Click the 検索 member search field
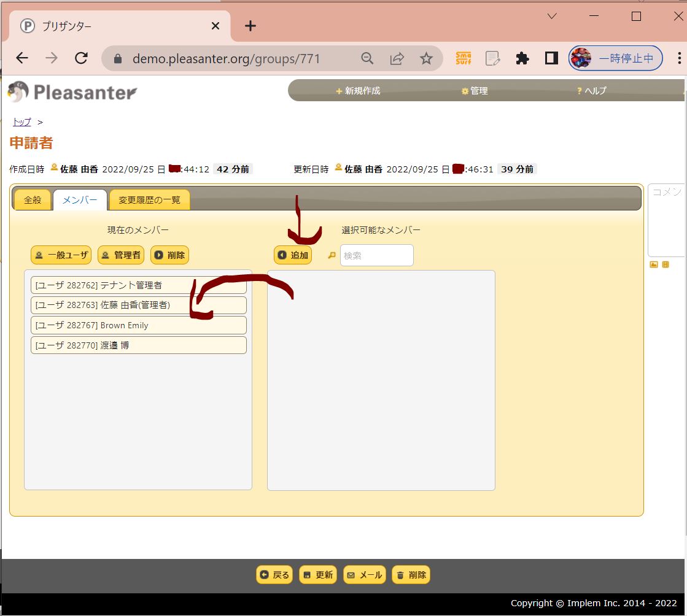 pos(376,255)
